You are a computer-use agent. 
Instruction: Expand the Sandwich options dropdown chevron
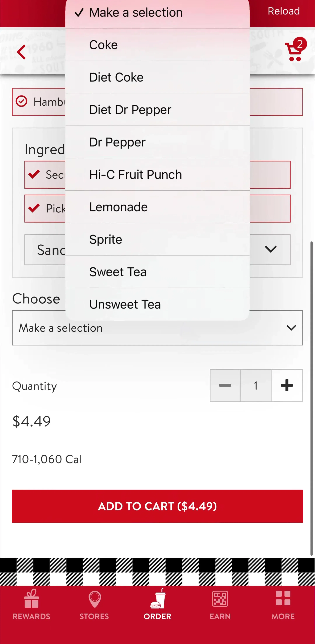[271, 249]
